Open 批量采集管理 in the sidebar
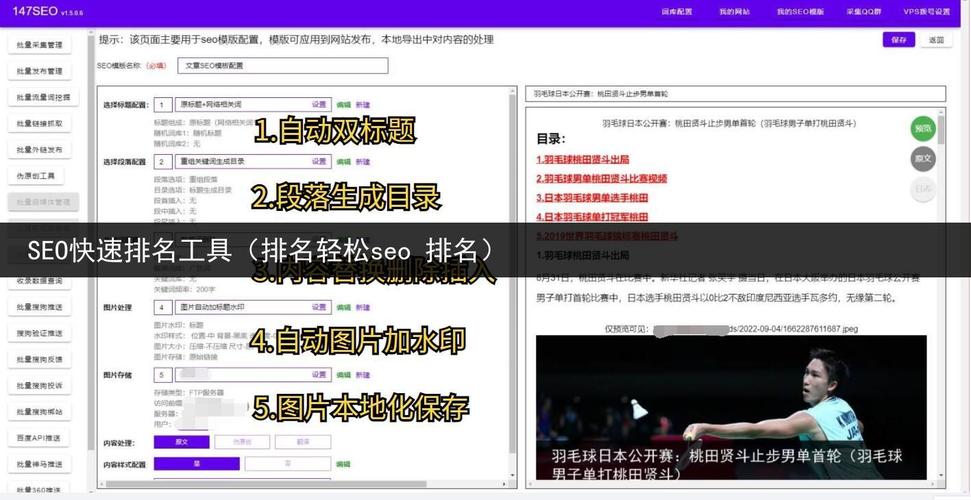 point(39,45)
